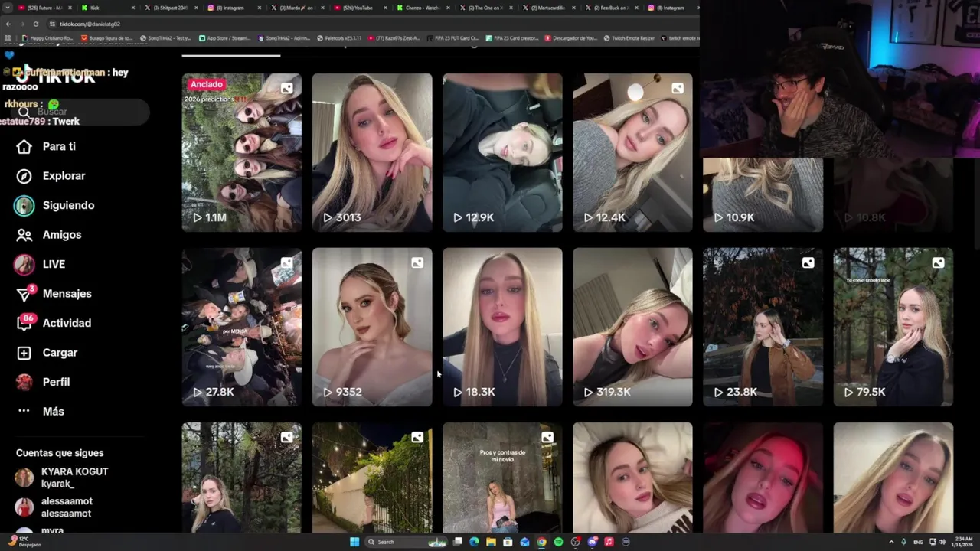The width and height of the screenshot is (980, 551).
Task: Click the ENG language indicator
Action: [x=918, y=542]
